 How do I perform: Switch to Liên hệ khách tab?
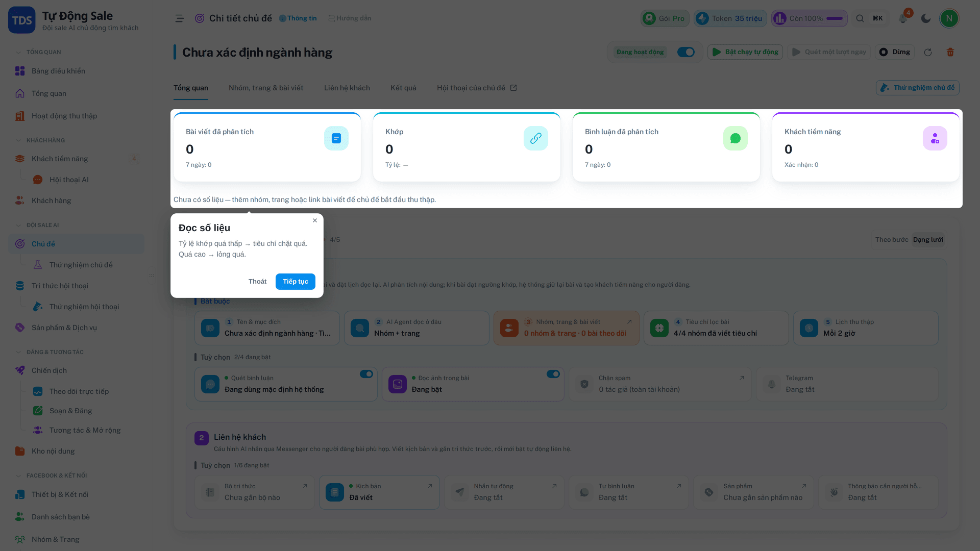(347, 88)
